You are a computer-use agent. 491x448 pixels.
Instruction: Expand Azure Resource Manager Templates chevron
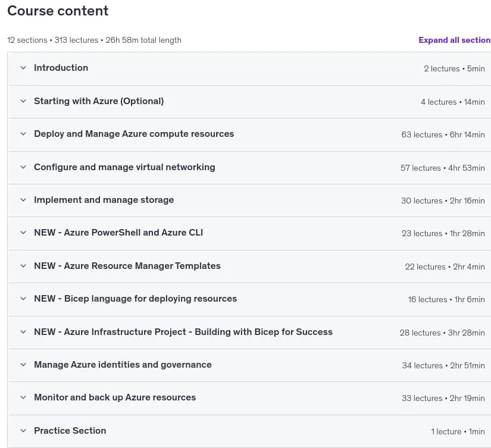[23, 266]
